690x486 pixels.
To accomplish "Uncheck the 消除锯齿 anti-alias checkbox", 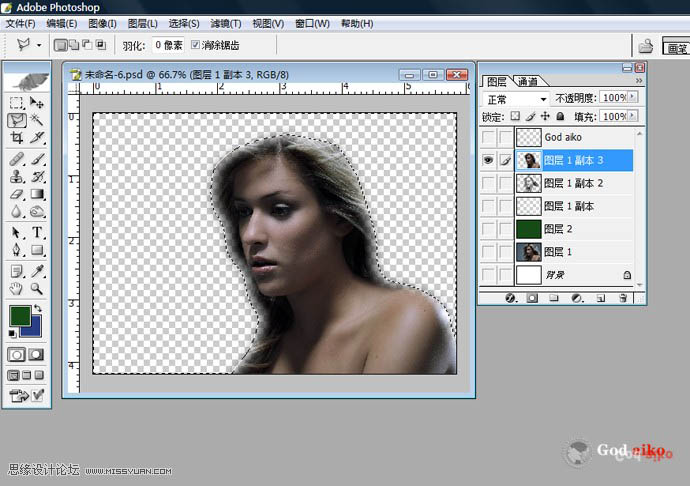I will pyautogui.click(x=195, y=45).
